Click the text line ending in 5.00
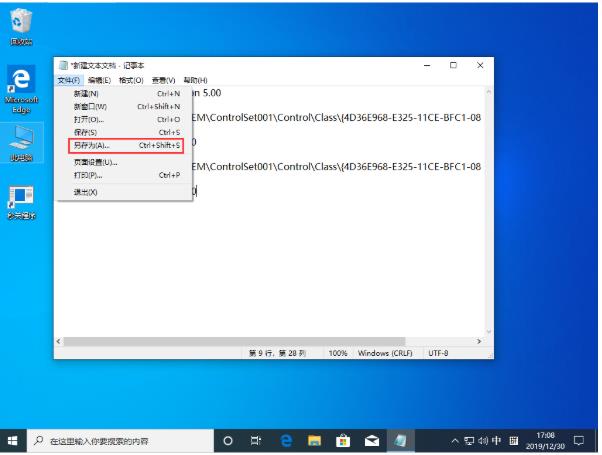This screenshot has height=455, width=602. point(207,93)
